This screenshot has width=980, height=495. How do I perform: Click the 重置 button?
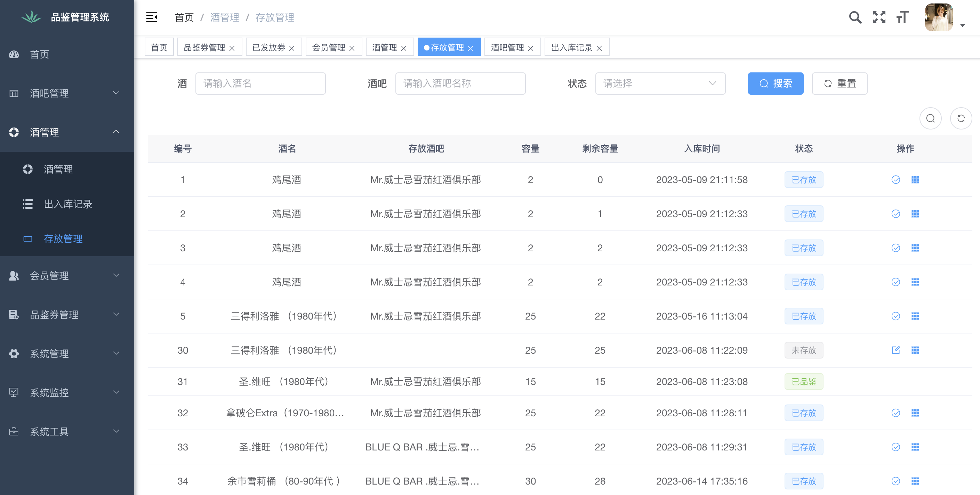click(x=840, y=84)
